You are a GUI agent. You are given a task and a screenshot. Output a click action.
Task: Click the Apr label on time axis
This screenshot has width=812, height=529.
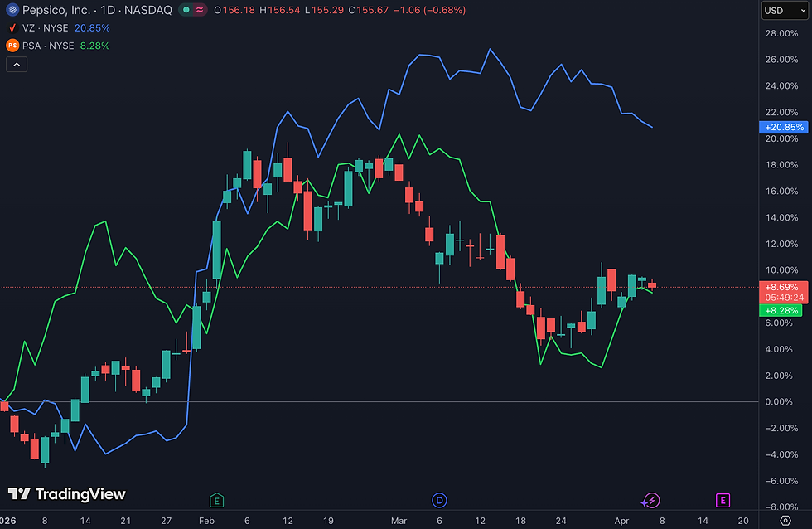coord(621,521)
